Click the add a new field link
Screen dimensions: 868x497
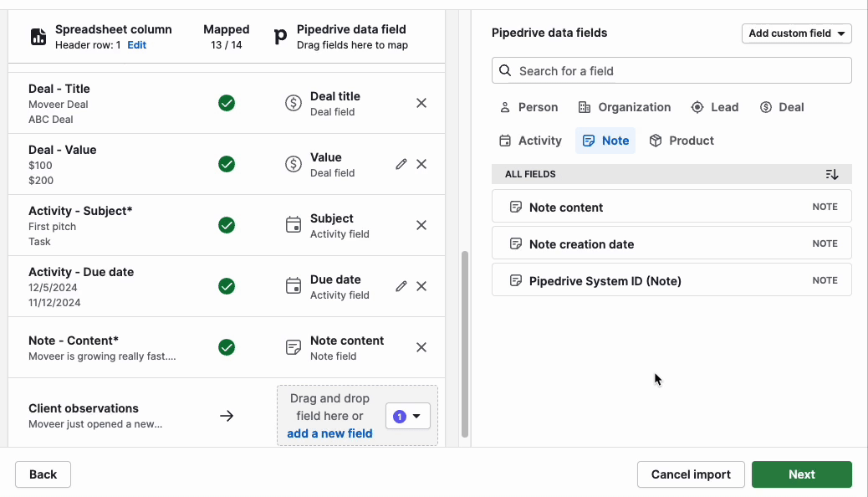pos(330,433)
